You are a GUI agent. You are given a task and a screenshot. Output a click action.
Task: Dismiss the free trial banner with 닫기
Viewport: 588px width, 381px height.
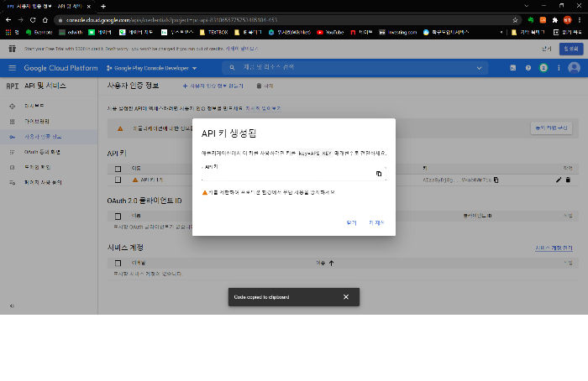546,49
